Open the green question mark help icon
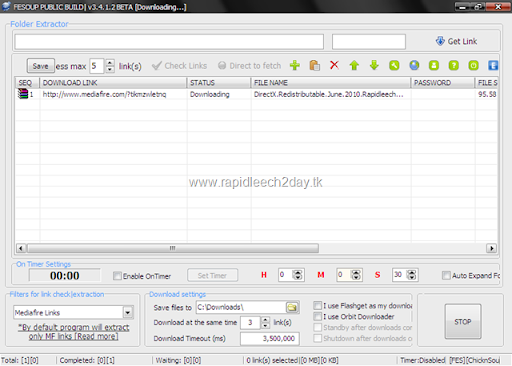The width and height of the screenshot is (512, 366). click(x=454, y=65)
